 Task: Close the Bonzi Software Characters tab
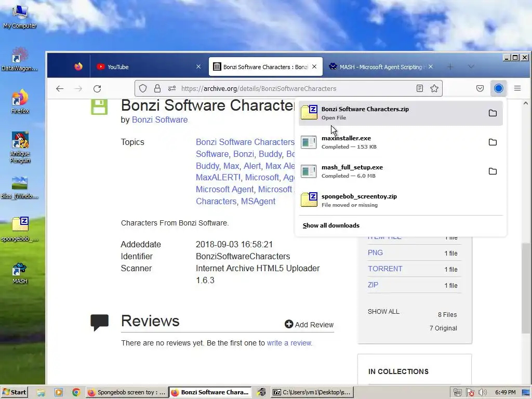point(314,67)
